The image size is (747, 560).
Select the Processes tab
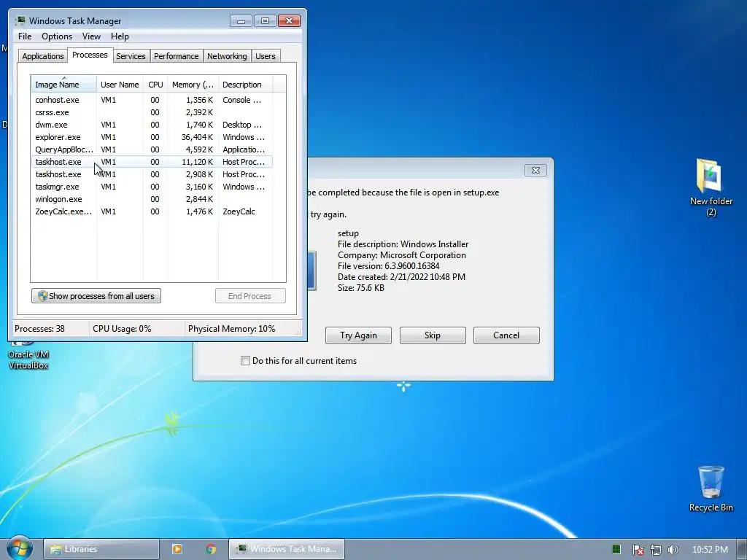click(x=90, y=55)
